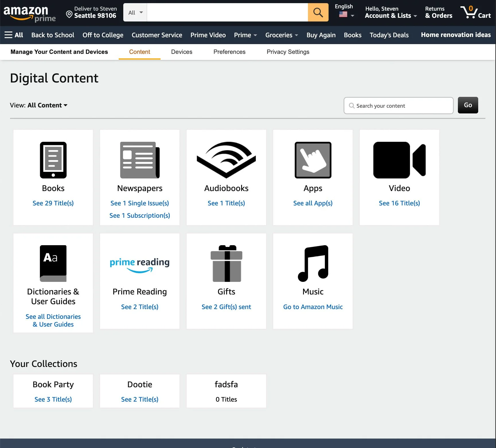Open Buy Again in navigation

point(321,35)
